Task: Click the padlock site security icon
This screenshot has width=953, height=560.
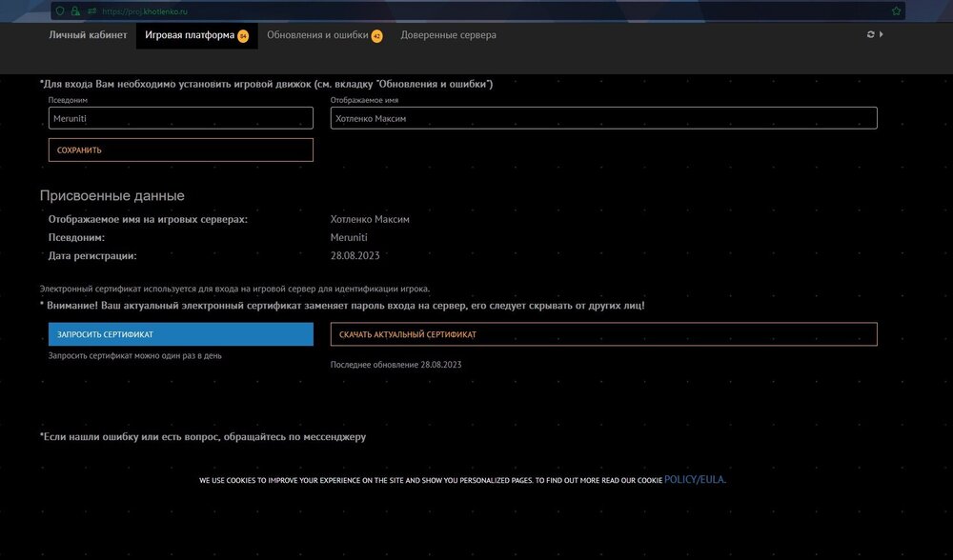Action: (x=75, y=11)
